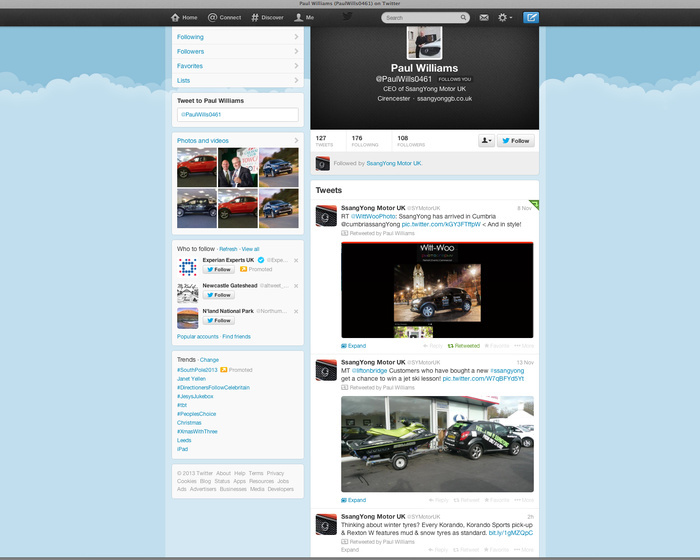Change the Trends location
Image resolution: width=700 pixels, height=560 pixels.
pos(209,360)
